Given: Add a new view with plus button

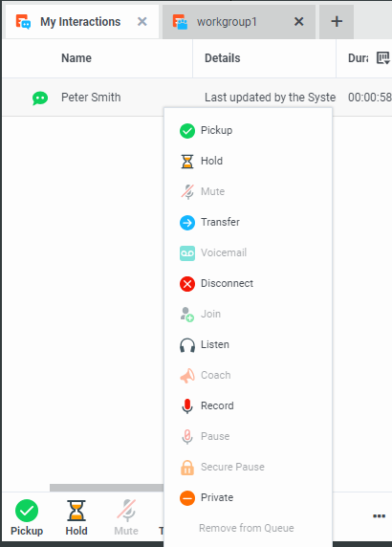Looking at the screenshot, I should [x=337, y=22].
